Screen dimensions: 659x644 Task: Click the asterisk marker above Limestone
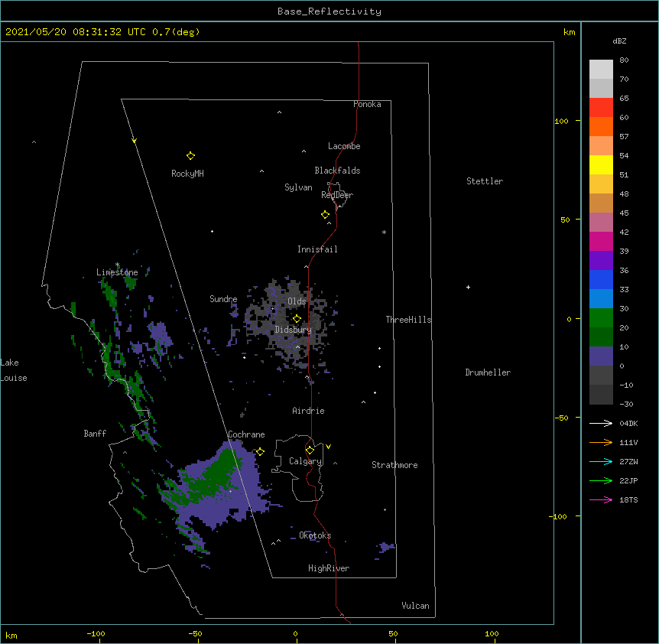[x=117, y=265]
